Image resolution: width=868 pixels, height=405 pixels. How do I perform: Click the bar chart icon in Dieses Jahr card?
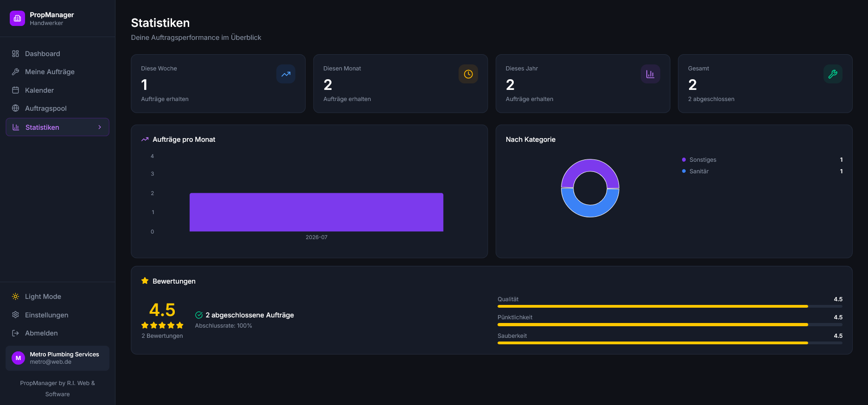pos(650,74)
